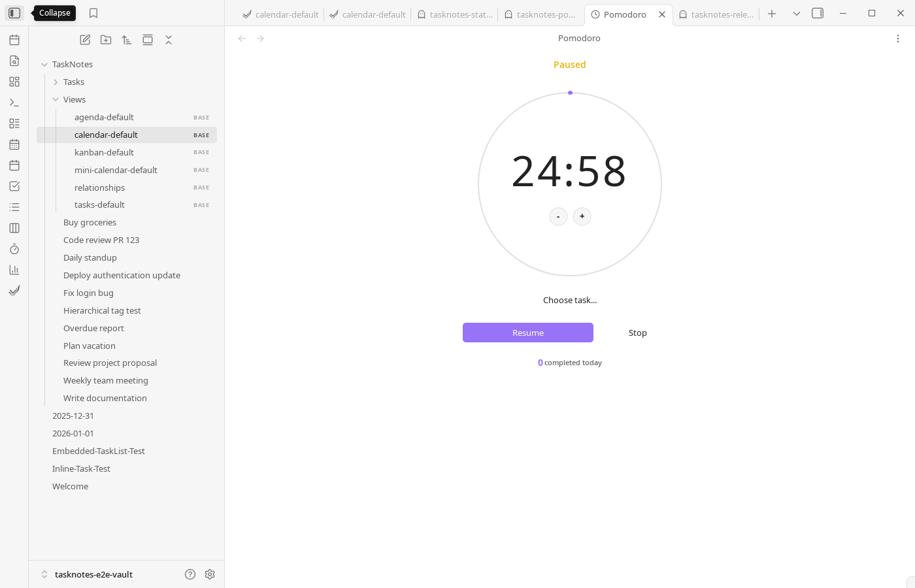
Task: Create a new folder in the explorer
Action: (106, 40)
